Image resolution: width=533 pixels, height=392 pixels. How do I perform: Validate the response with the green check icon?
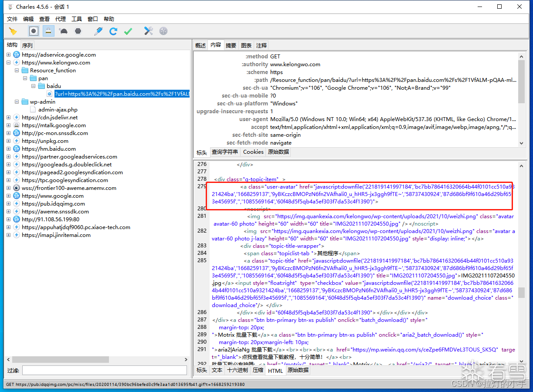pos(128,31)
